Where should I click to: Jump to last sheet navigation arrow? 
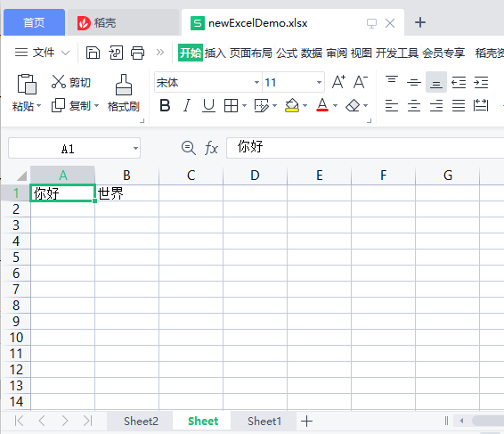tap(87, 421)
